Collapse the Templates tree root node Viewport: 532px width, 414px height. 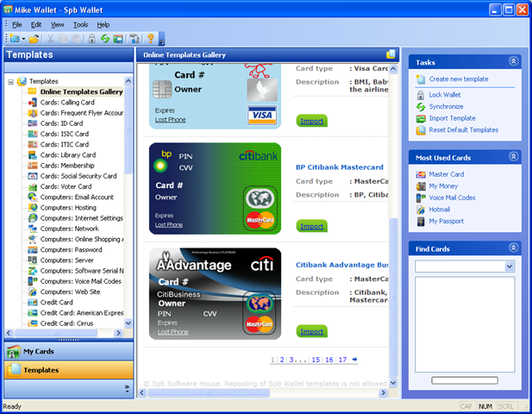(x=11, y=82)
